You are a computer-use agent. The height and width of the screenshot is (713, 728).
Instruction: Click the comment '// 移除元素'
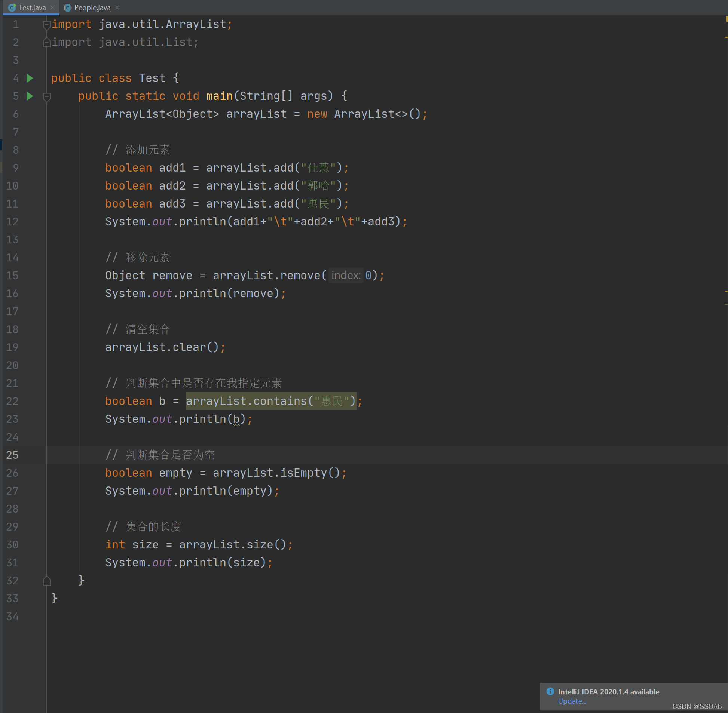point(138,257)
